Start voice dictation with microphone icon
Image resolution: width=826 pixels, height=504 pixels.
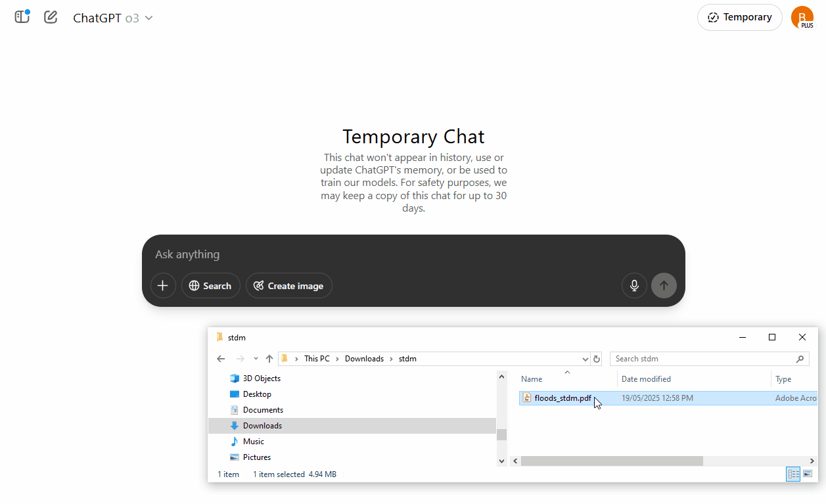tap(634, 286)
